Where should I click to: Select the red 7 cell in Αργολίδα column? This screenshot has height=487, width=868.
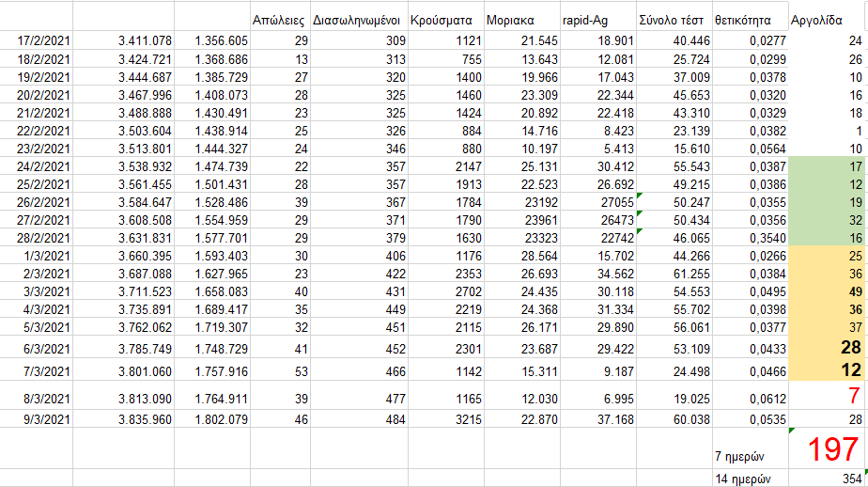[x=827, y=394]
